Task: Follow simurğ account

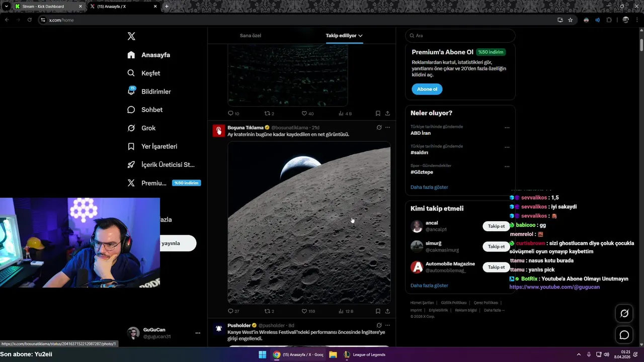Action: (x=496, y=246)
